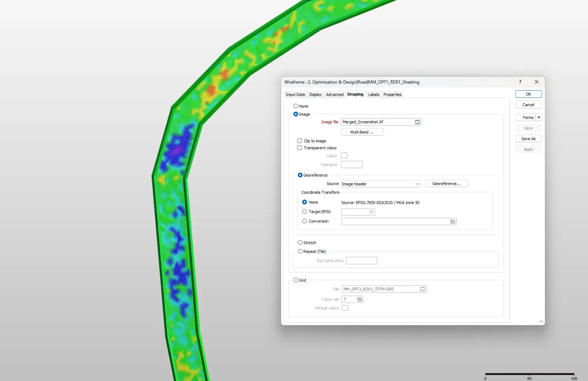Pick the Grid default colour swatch
The height and width of the screenshot is (381, 588).
[345, 308]
